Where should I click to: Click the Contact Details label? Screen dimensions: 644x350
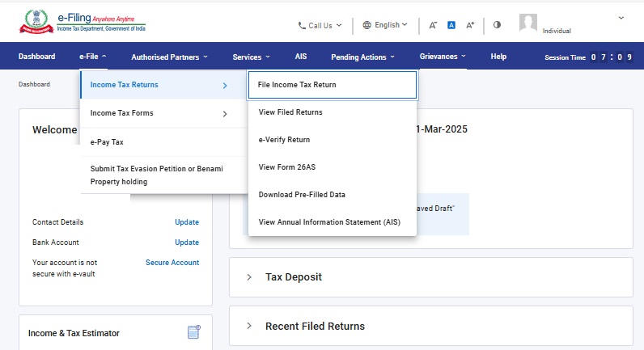coord(58,222)
